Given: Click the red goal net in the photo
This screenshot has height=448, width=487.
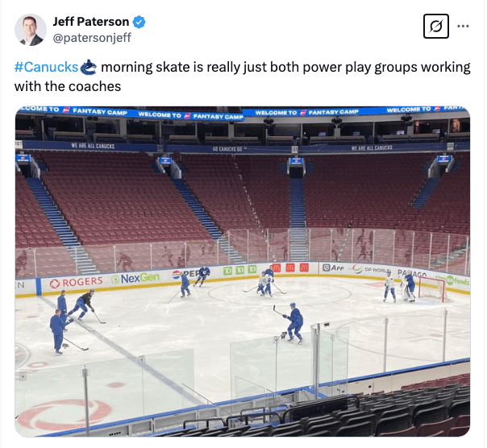Looking at the screenshot, I should click(430, 289).
